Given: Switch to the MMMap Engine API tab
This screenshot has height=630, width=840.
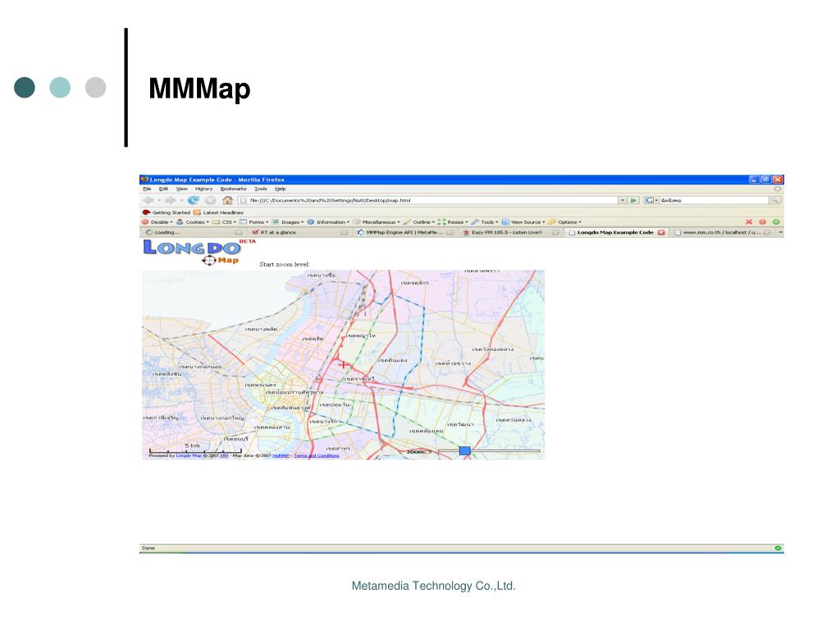Looking at the screenshot, I should pyautogui.click(x=405, y=232).
